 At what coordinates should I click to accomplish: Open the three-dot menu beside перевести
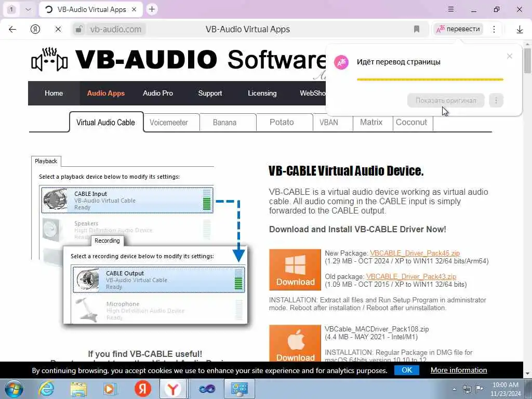coord(494,29)
